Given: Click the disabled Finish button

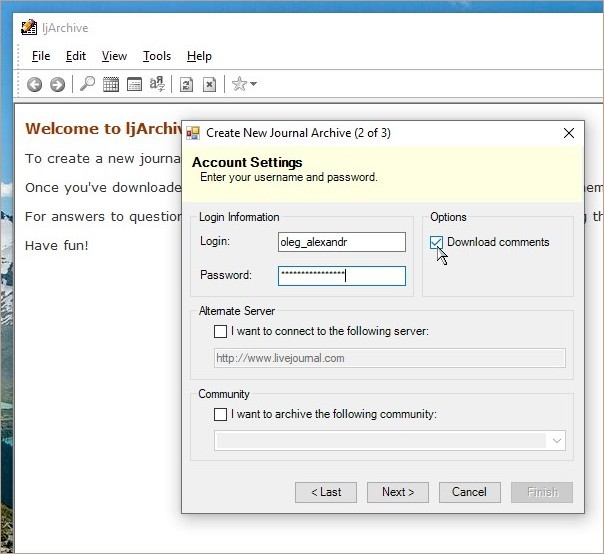Looking at the screenshot, I should (542, 492).
